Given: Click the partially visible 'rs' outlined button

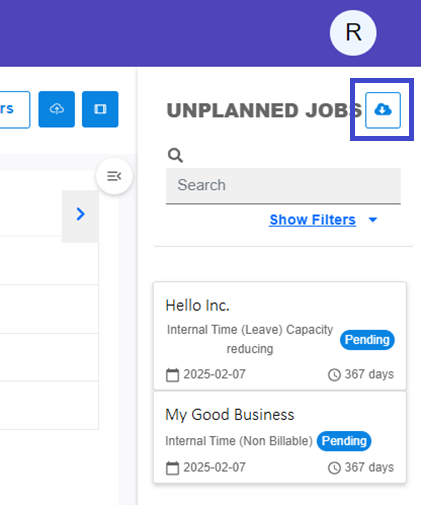Looking at the screenshot, I should (x=15, y=109).
